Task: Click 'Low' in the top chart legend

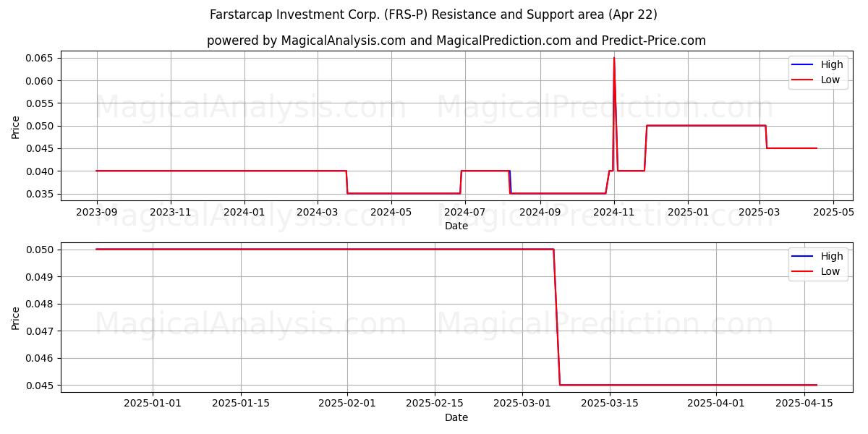Action: tap(830, 80)
